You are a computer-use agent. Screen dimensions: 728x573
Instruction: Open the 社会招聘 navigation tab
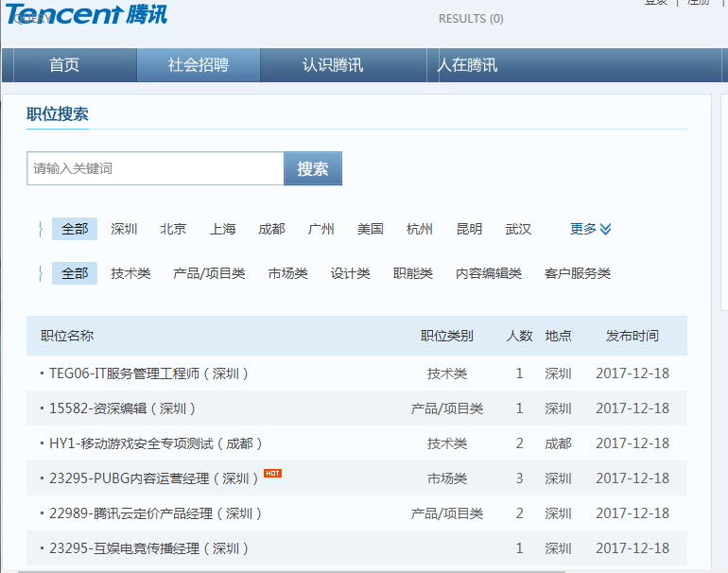click(199, 64)
